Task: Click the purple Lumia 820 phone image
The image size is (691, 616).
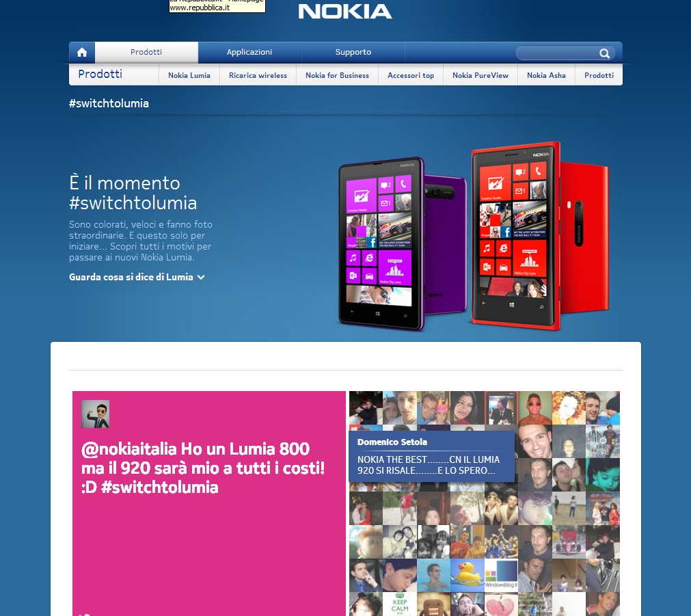Action: [402, 243]
